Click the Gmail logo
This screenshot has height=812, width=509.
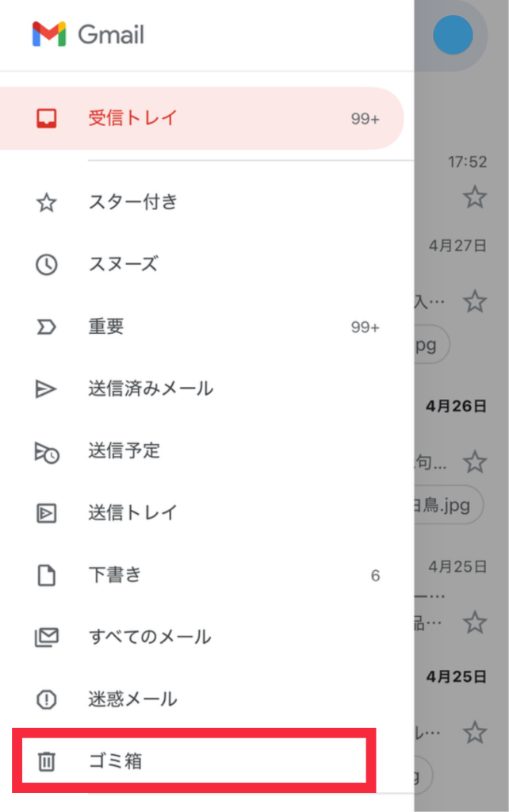(88, 34)
